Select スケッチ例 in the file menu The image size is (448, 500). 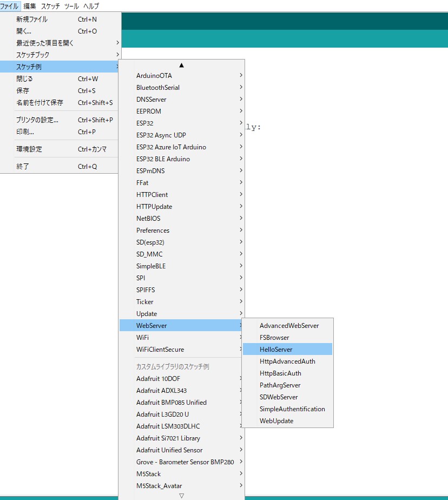click(60, 67)
